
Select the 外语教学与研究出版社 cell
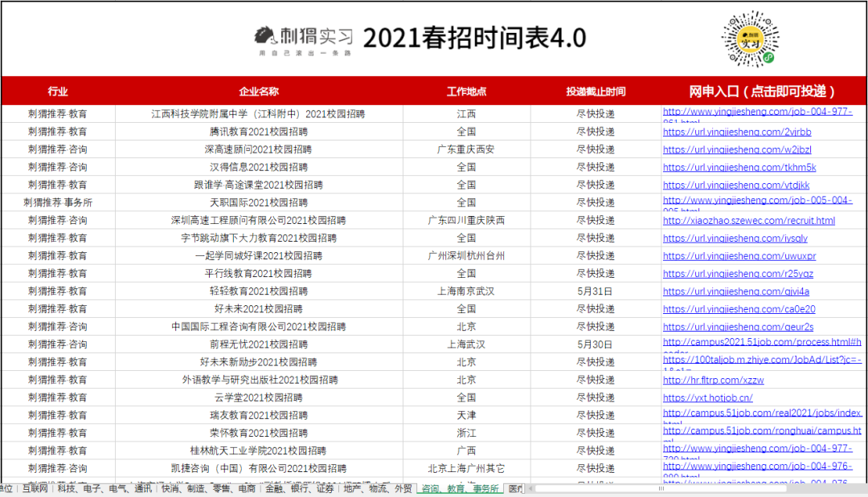(259, 379)
